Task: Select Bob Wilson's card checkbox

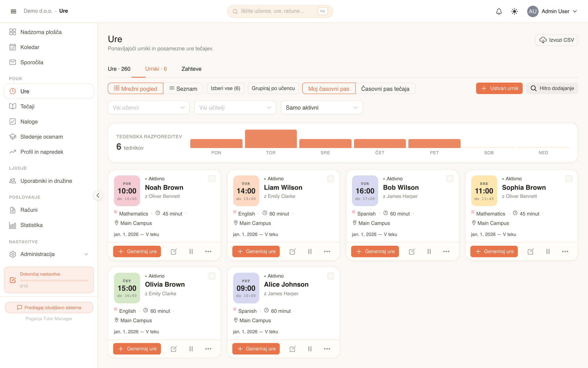Action: [450, 179]
